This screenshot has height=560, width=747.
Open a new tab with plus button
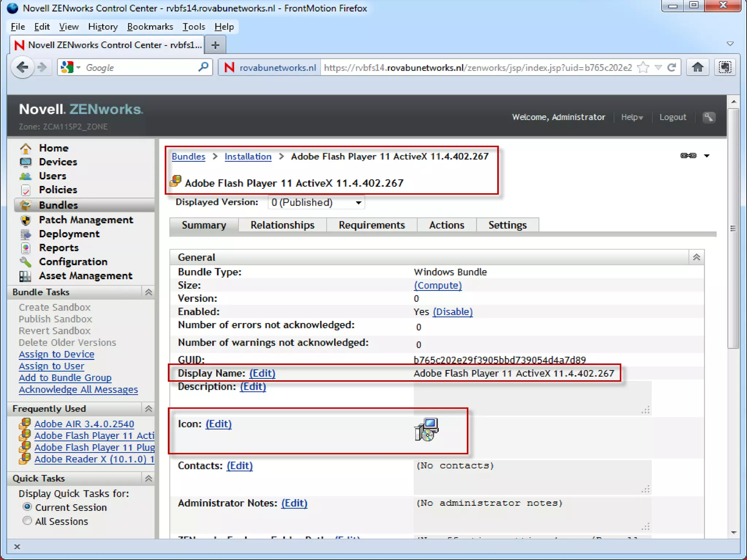point(216,45)
